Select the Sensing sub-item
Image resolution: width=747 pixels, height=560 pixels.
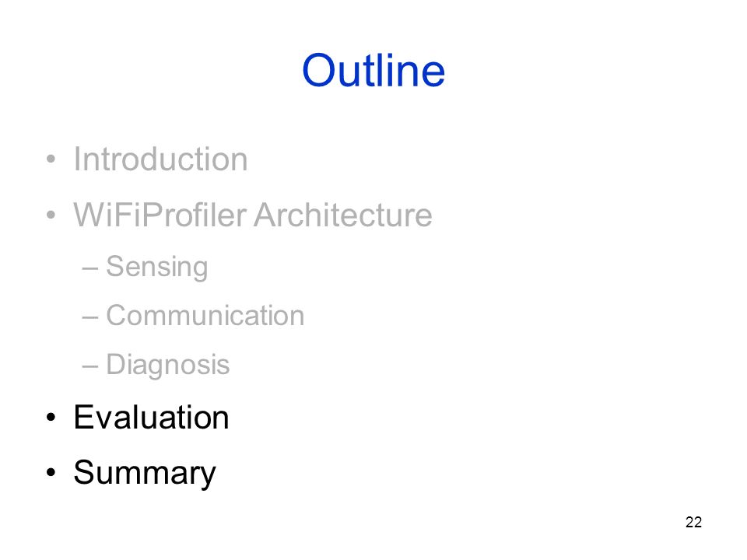[x=156, y=267]
